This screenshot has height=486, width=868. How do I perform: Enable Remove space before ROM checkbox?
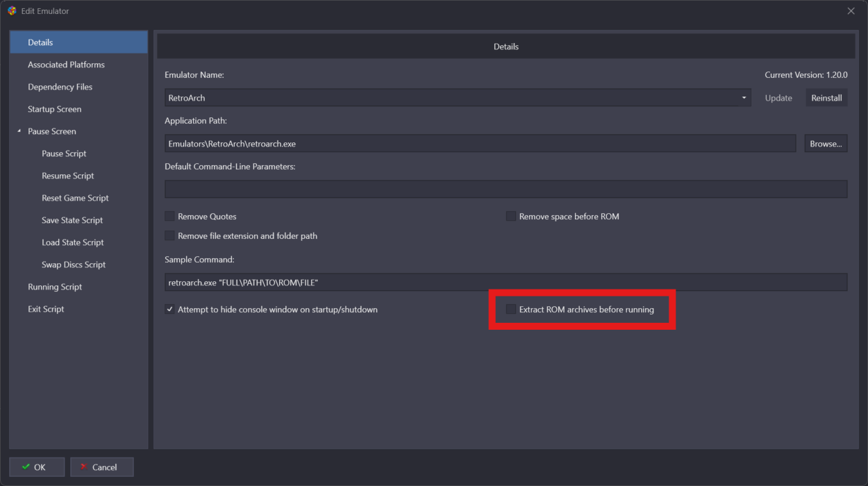click(x=511, y=217)
